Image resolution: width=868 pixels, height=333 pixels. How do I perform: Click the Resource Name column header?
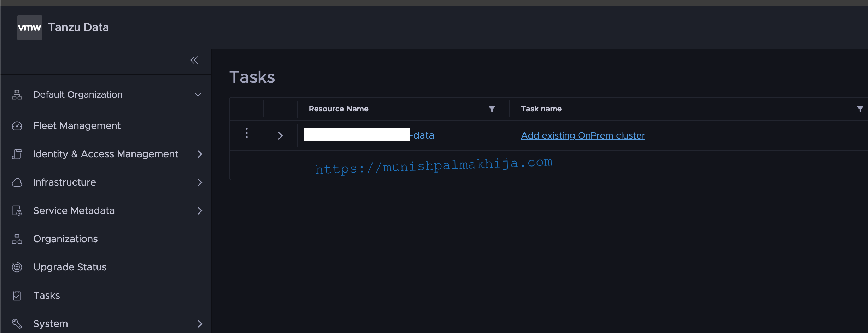pos(339,109)
